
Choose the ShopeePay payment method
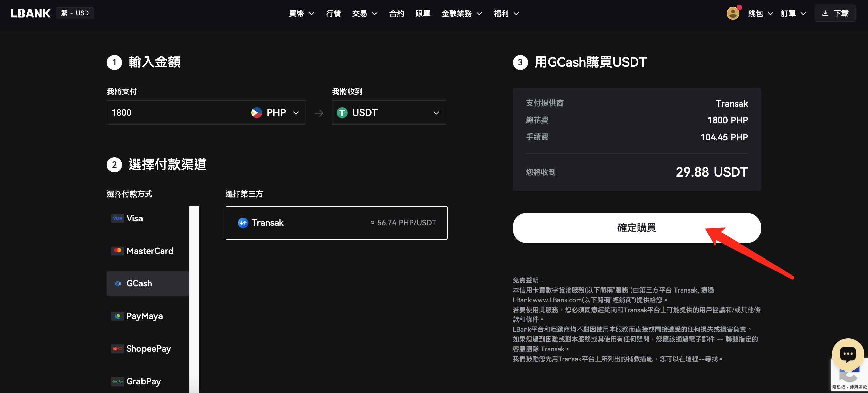[x=148, y=349]
